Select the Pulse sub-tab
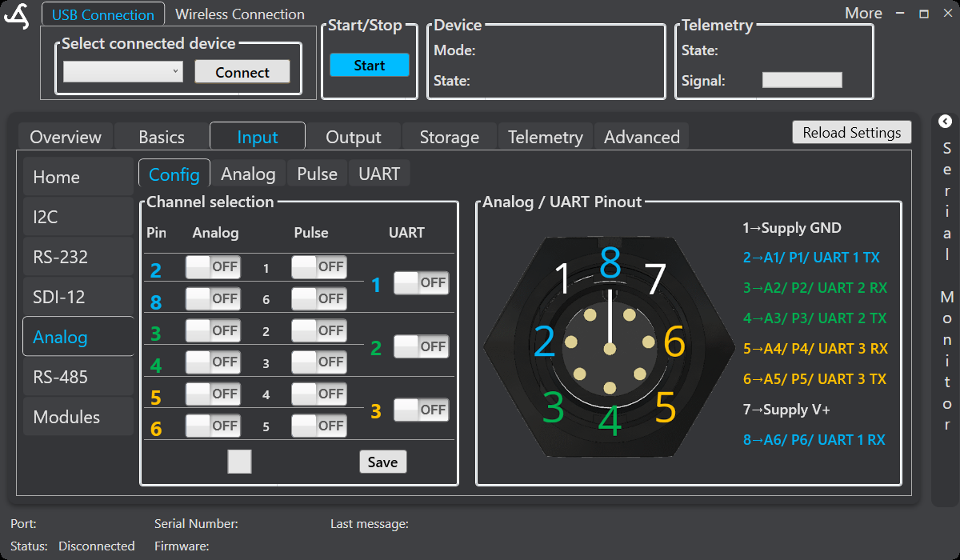The height and width of the screenshot is (560, 960). [317, 174]
